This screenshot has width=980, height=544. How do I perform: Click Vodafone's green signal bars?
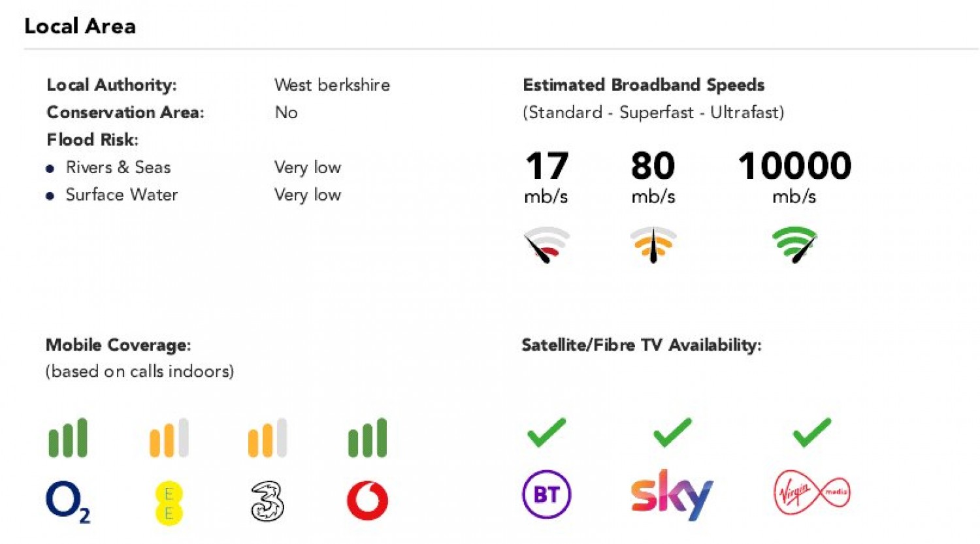(x=367, y=438)
